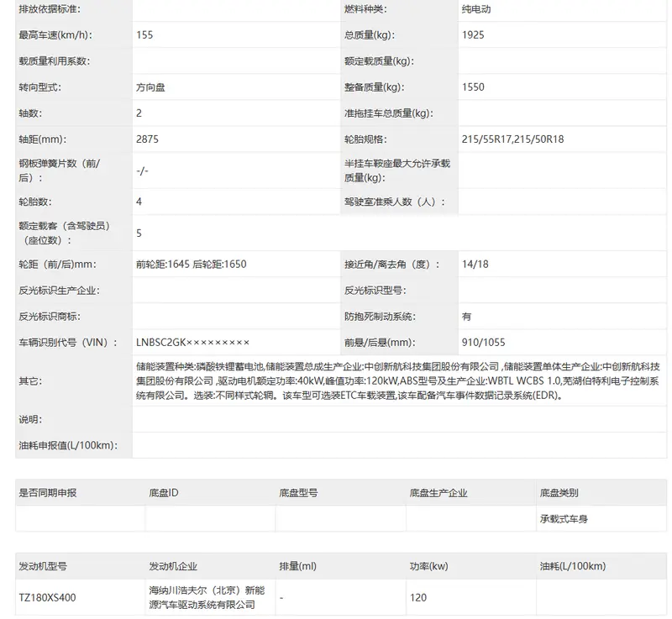Click the max speed value 155
The width and height of the screenshot is (672, 619).
(x=144, y=35)
